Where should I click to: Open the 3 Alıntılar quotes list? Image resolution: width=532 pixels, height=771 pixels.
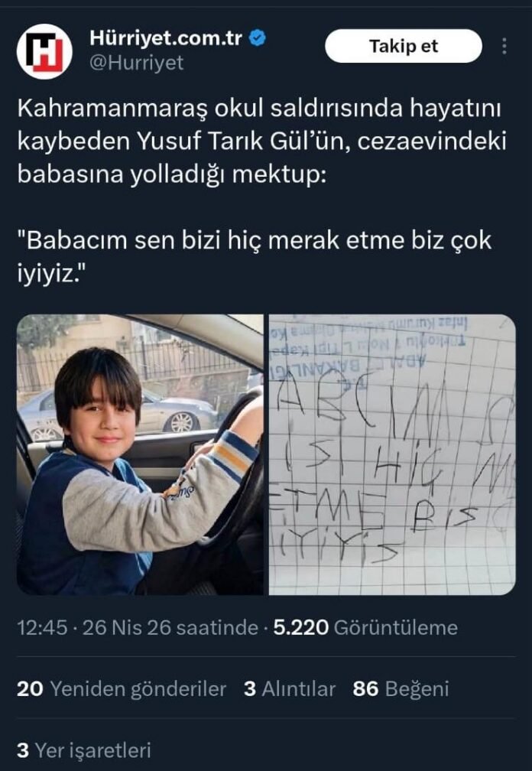290,689
